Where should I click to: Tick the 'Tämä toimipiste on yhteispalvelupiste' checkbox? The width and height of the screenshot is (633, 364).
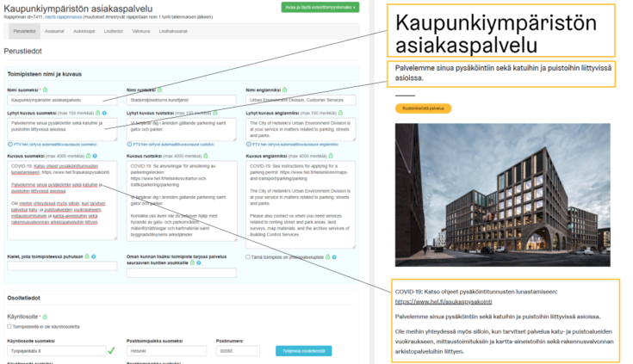pyautogui.click(x=248, y=256)
